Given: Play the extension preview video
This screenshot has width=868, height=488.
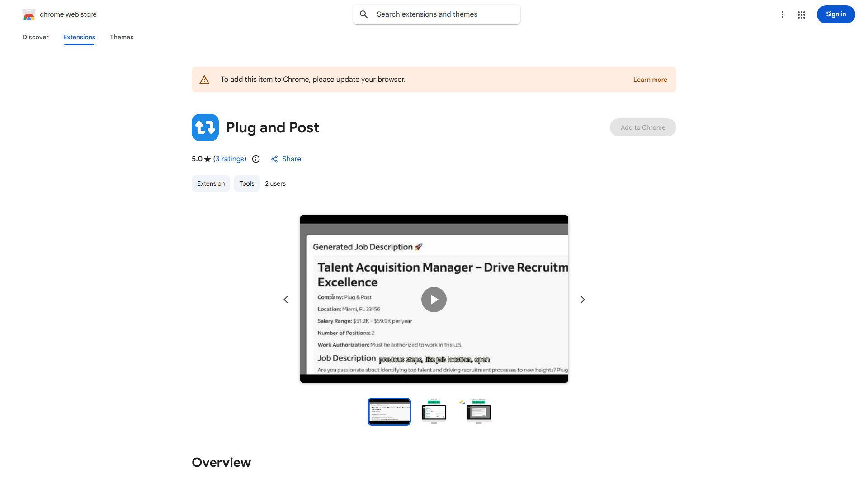Looking at the screenshot, I should pyautogui.click(x=434, y=300).
